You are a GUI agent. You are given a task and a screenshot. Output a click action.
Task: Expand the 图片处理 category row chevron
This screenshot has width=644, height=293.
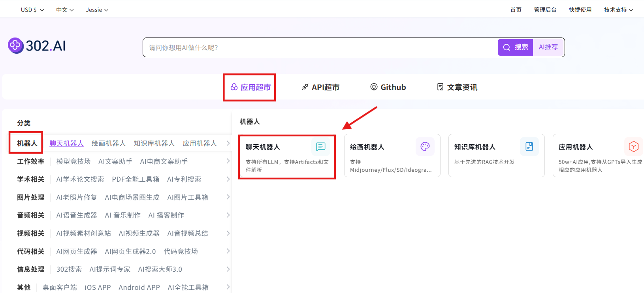(228, 197)
